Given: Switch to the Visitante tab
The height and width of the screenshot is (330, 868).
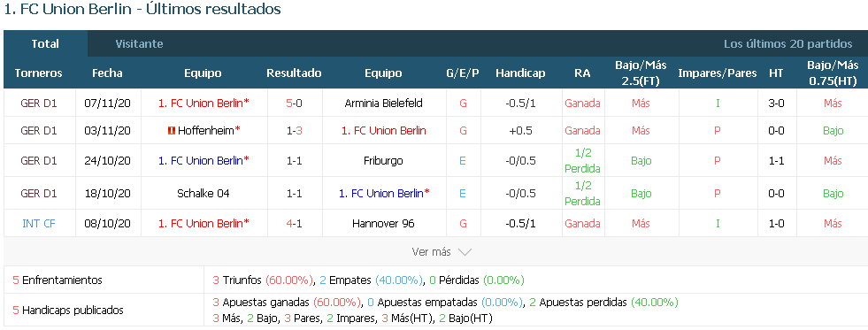Looking at the screenshot, I should (140, 43).
